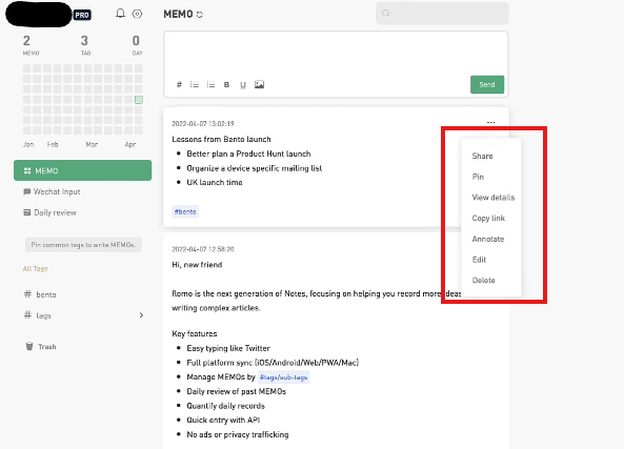Screen dimensions: 624x449
Task: Click the #tags/sub-tags link in the memo
Action: point(283,377)
